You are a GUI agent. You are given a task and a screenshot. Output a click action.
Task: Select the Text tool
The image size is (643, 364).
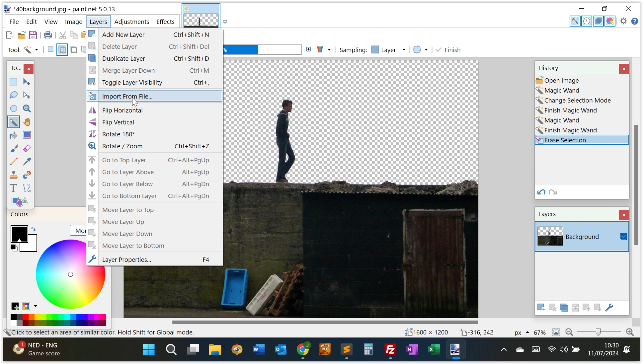[14, 188]
